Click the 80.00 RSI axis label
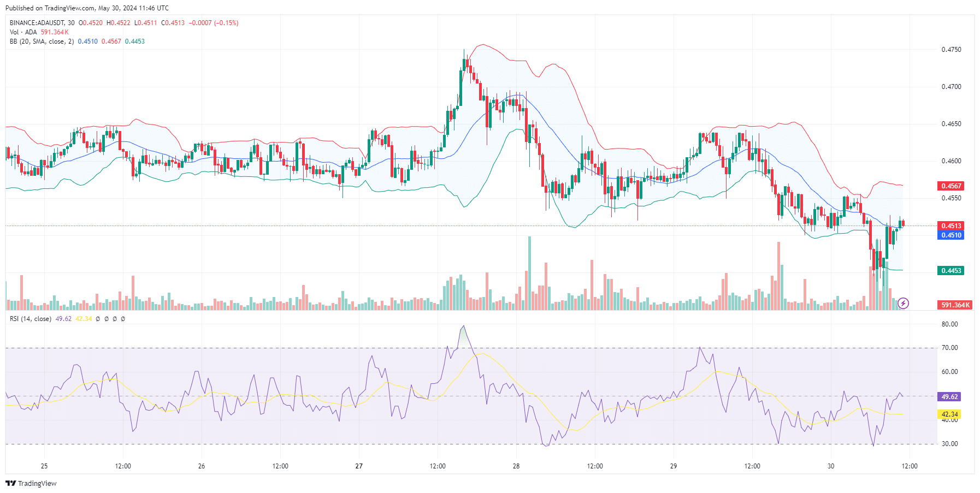Screen dimensions: 980x493 point(949,324)
